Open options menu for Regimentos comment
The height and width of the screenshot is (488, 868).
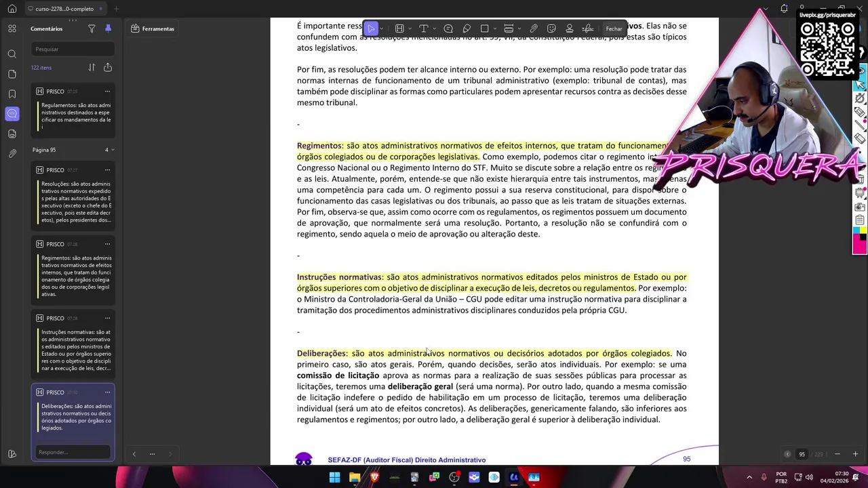(107, 244)
